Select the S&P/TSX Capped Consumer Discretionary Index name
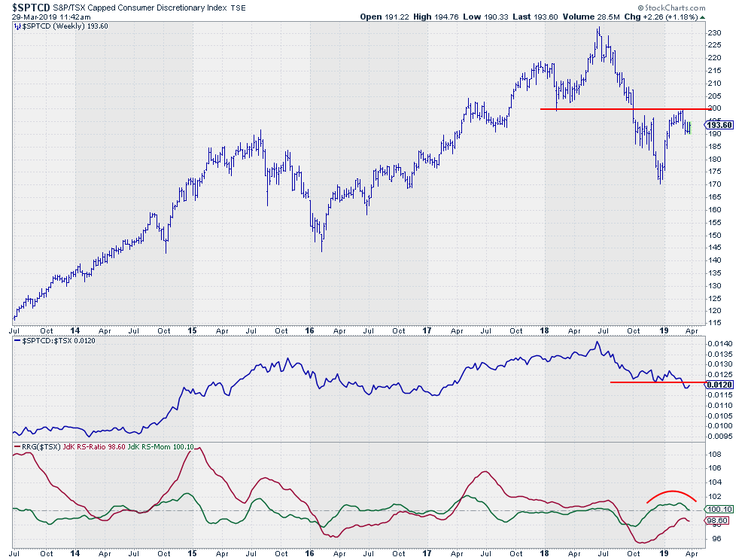 click(x=140, y=8)
